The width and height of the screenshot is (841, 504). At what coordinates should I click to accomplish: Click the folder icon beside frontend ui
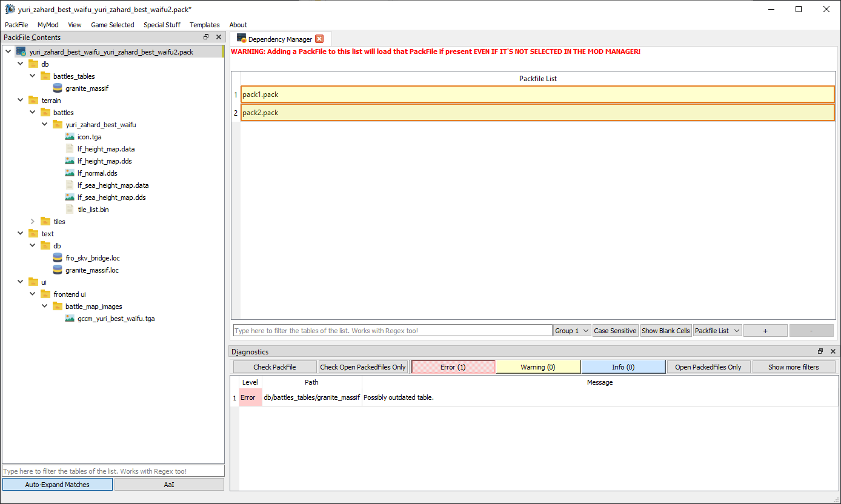click(x=45, y=294)
